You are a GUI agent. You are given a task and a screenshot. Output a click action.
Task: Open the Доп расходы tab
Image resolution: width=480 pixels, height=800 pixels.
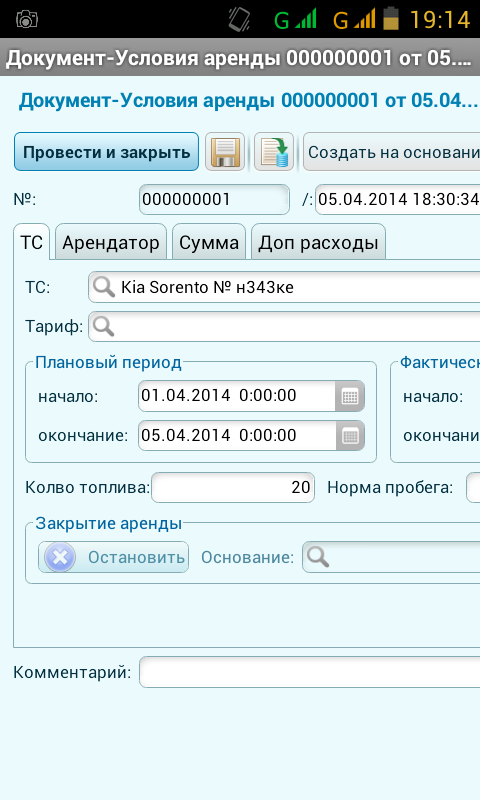tap(318, 242)
